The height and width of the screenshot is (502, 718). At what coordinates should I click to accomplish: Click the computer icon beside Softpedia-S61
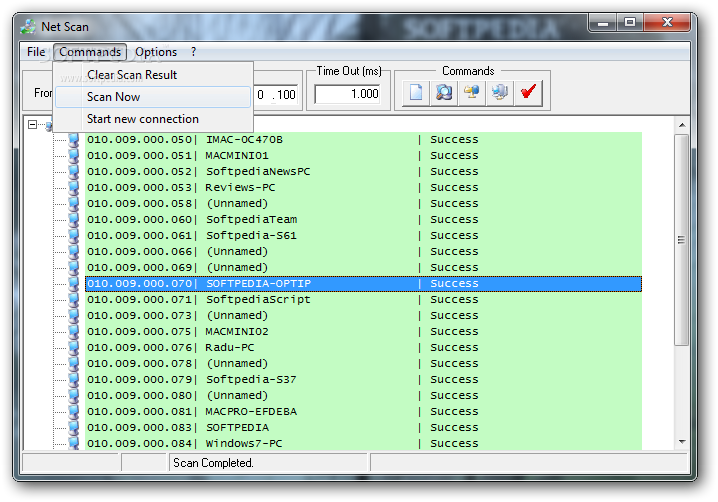tap(73, 235)
